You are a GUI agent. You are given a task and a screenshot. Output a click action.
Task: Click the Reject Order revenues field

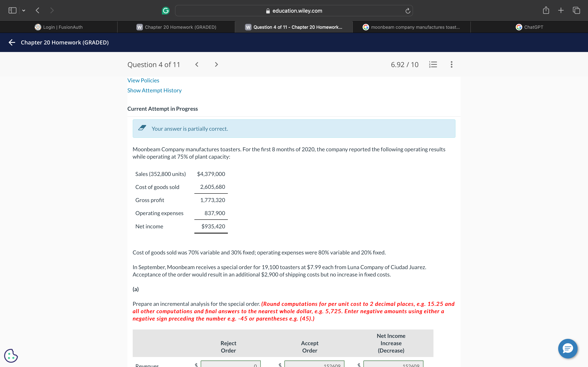[230, 364]
